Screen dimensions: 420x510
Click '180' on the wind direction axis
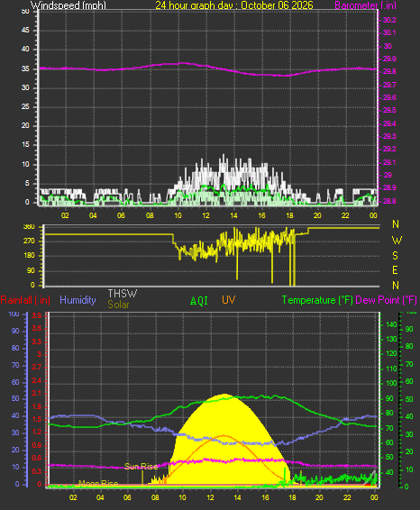pos(29,255)
